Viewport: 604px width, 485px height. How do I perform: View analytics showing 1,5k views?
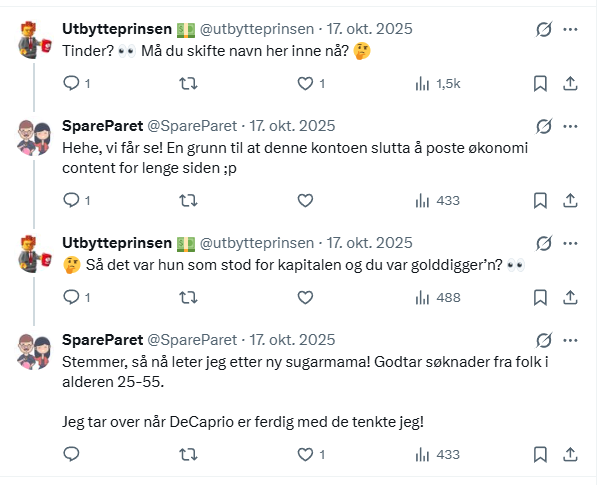coord(437,84)
